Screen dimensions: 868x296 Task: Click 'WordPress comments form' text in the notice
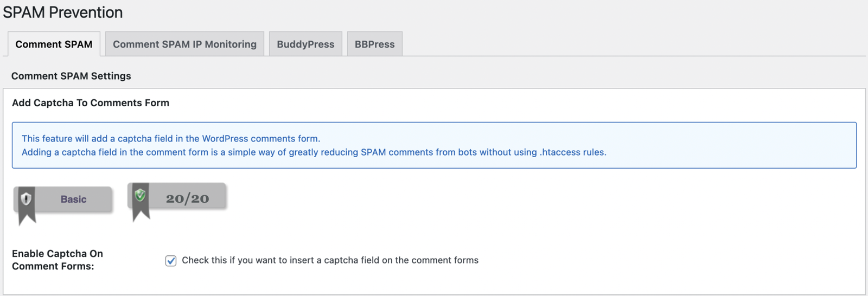point(260,139)
